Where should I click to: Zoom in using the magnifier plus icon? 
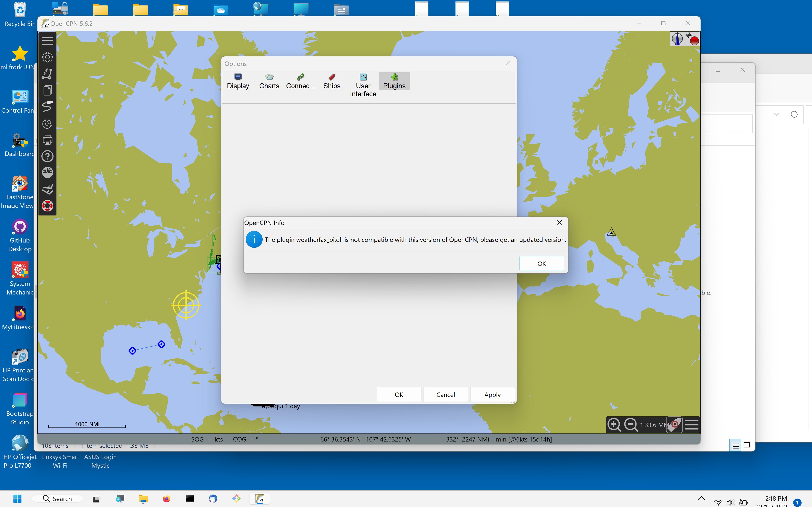(x=614, y=425)
